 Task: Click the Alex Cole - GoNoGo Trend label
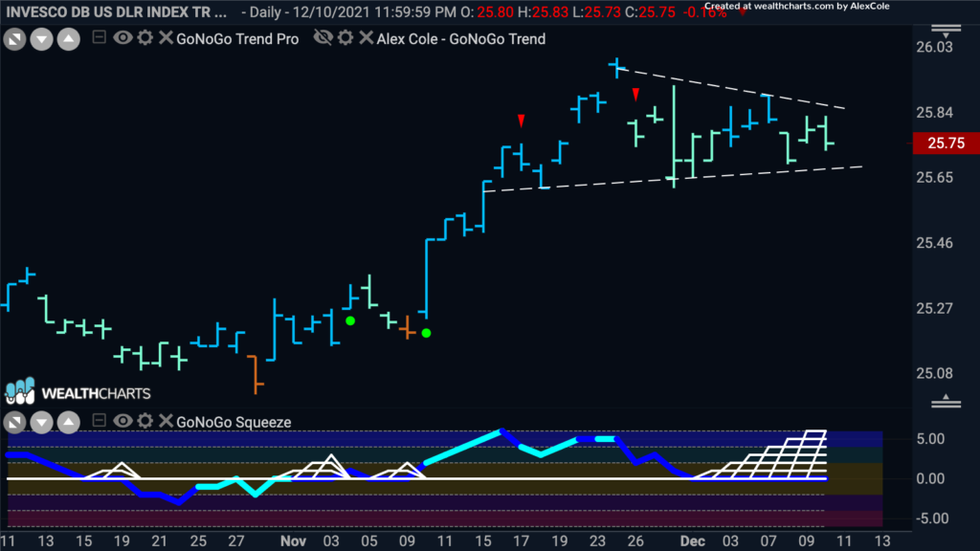[x=461, y=38]
